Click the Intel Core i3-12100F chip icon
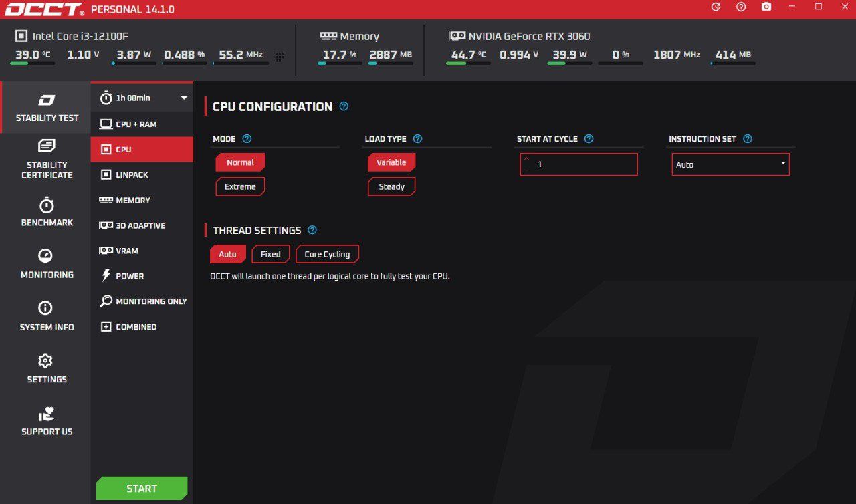This screenshot has width=856, height=504. click(21, 36)
